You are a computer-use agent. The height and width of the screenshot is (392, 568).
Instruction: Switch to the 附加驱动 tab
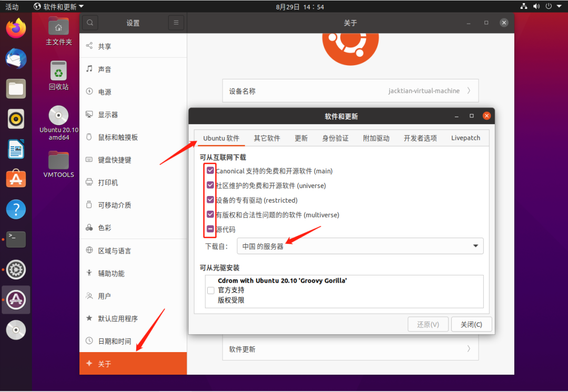click(376, 138)
